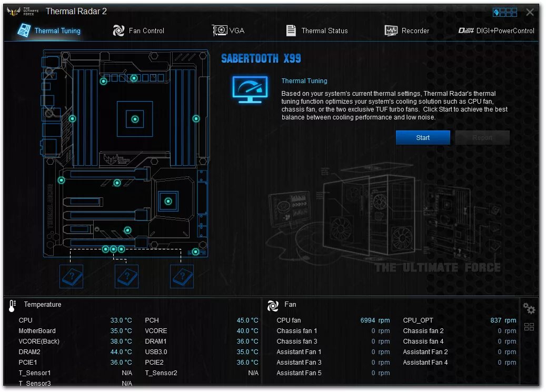Screen dimensions: 546x392
Task: Click the MotherBoard temperature row
Action: point(75,331)
